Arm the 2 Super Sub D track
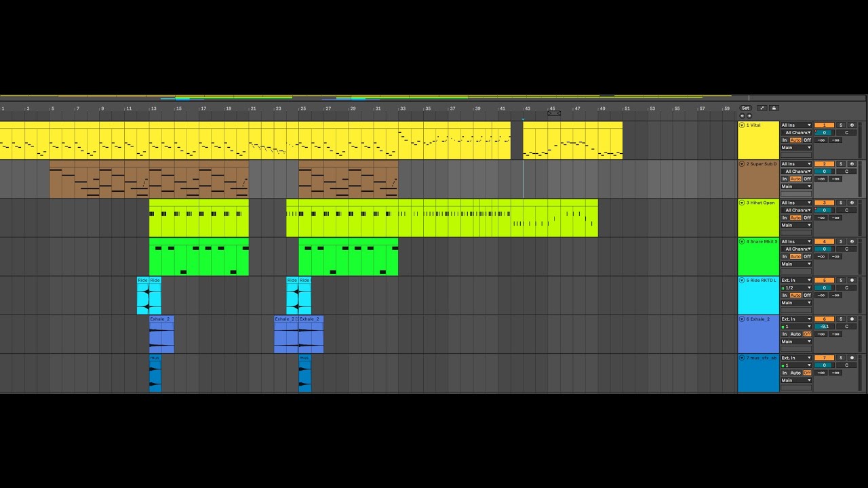Viewport: 868px width, 488px height. pos(852,164)
